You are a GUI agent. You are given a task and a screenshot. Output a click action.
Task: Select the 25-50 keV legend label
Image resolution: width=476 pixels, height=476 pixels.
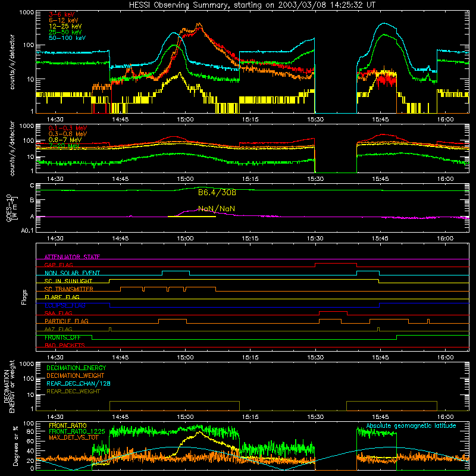tap(65, 32)
